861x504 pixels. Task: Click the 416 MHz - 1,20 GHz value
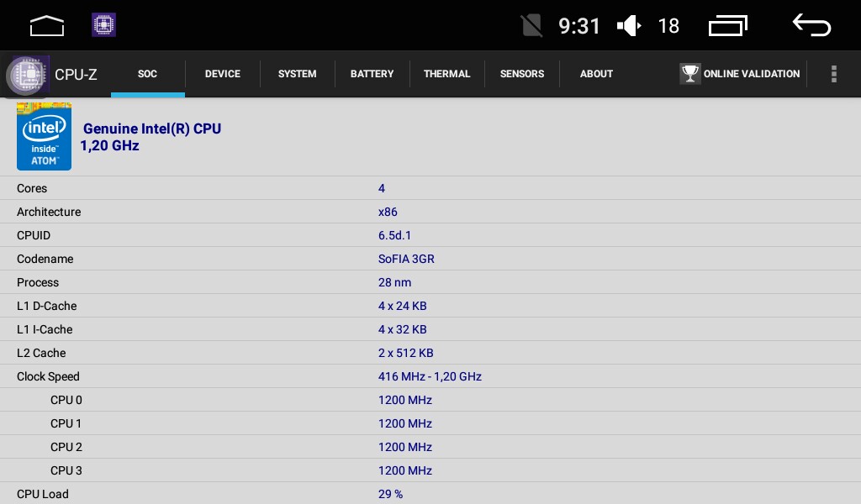tap(430, 377)
